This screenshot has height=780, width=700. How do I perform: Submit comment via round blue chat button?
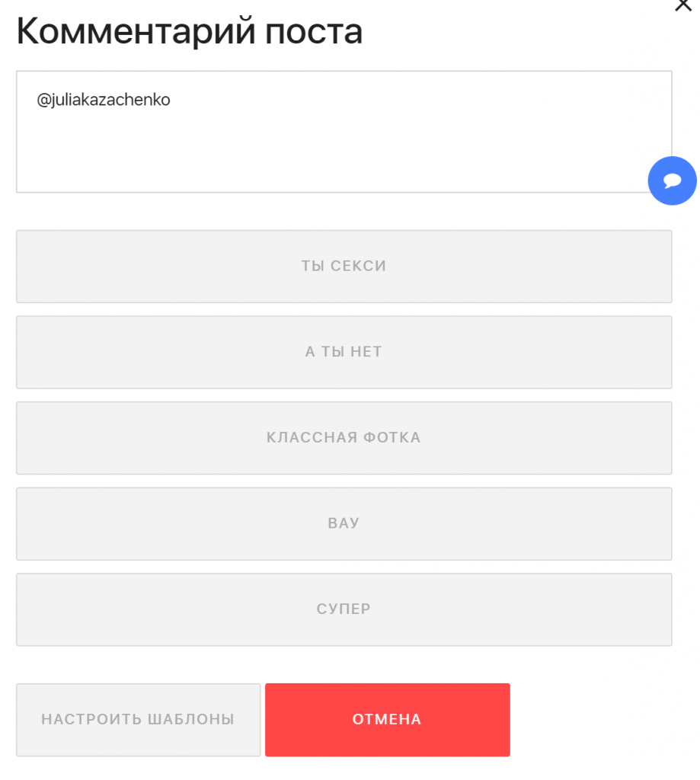672,181
